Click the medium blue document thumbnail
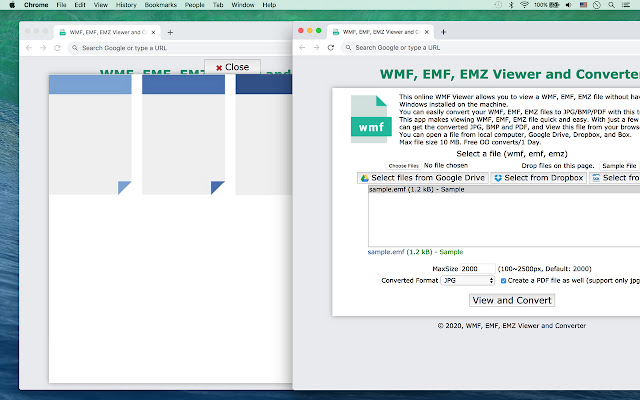The width and height of the screenshot is (640, 400). [183, 135]
